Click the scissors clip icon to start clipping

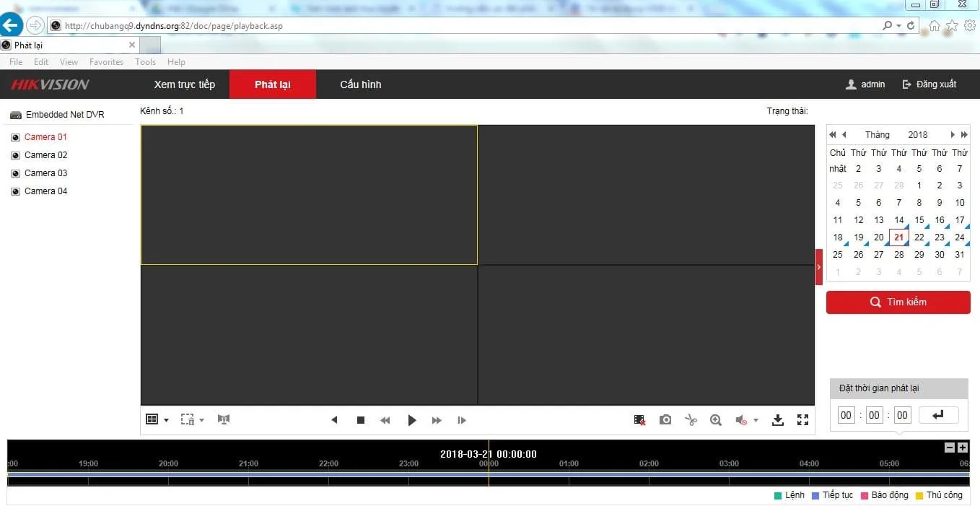coord(691,419)
